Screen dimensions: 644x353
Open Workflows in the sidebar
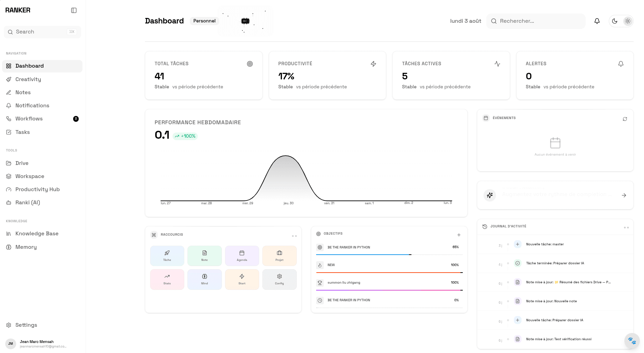click(x=42, y=119)
